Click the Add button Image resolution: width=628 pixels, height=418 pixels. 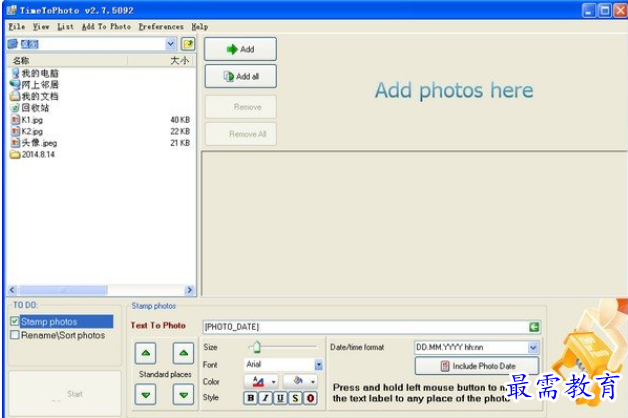click(240, 49)
